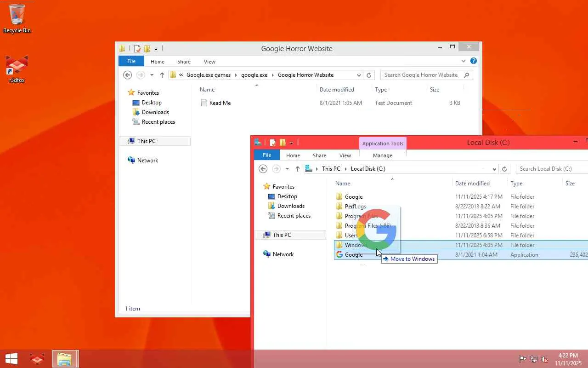Select Favorites in Local Disk (C:) sidebar
The width and height of the screenshot is (588, 368).
(x=283, y=187)
